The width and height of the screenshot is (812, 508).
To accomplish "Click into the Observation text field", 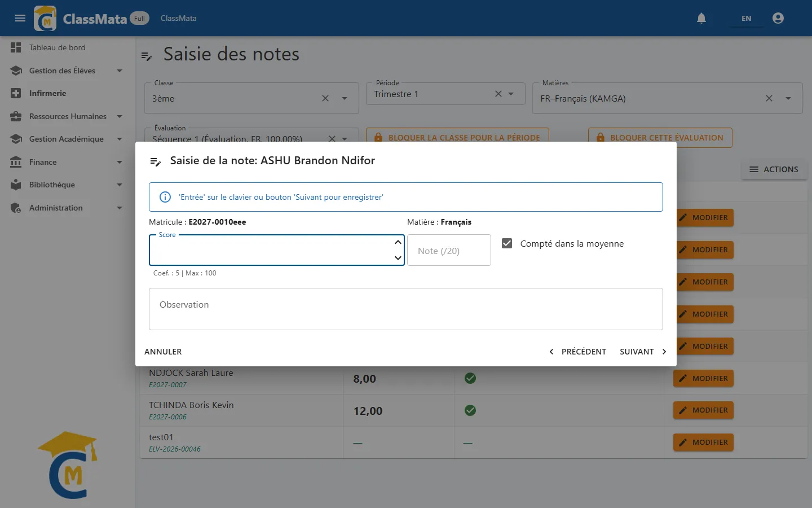I will click(x=406, y=309).
